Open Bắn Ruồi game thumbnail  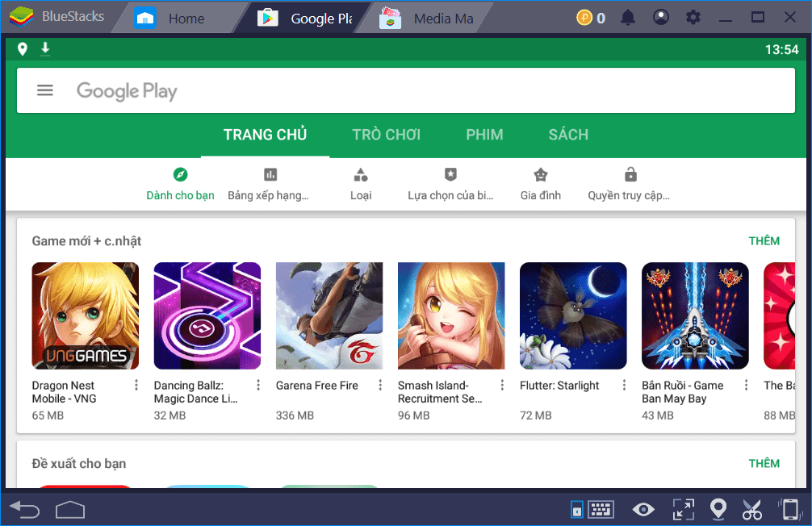pos(695,315)
